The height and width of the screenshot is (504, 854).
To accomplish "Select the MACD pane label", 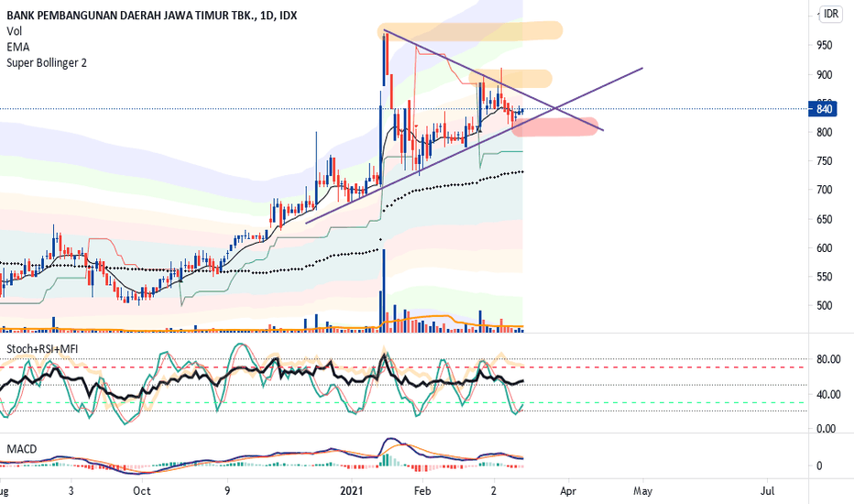I will click(22, 449).
